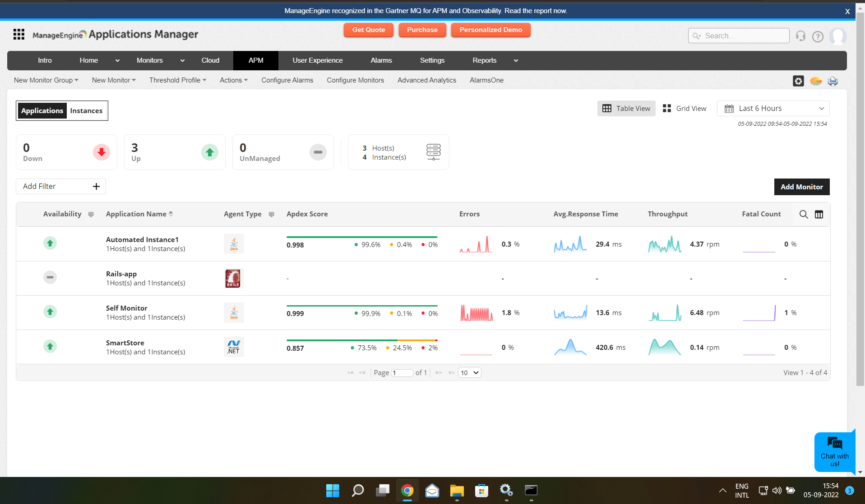Select Table View layout
Screen dimensions: 865x504
[626, 109]
